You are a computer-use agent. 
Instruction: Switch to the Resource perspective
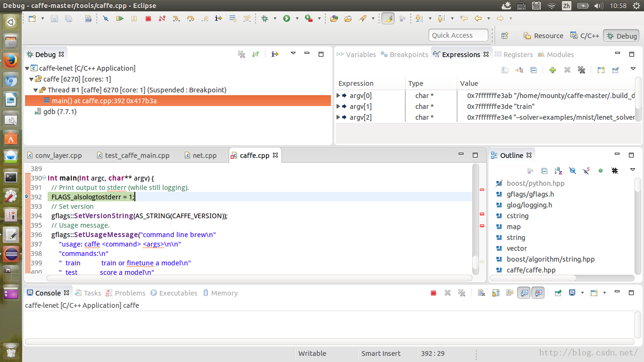[543, 35]
